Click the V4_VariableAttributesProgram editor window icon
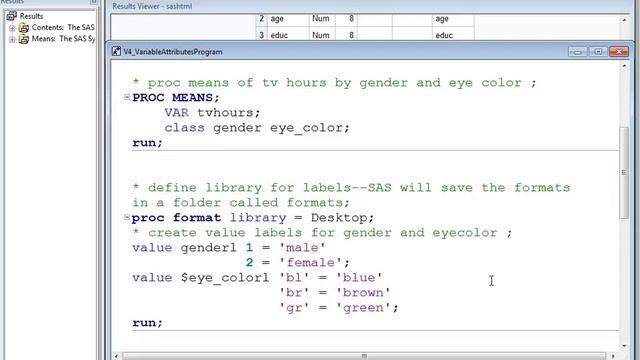 click(116, 51)
